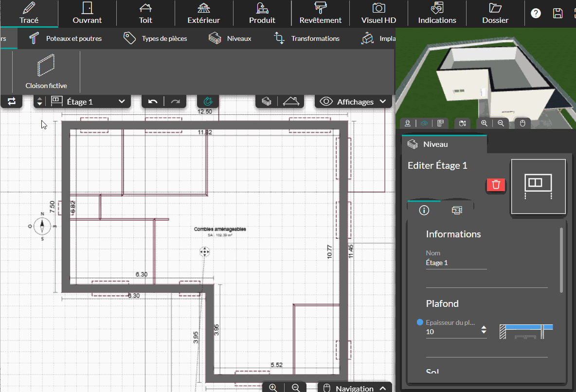
Task: Delete Étage 1 with red trash button
Action: coord(496,185)
